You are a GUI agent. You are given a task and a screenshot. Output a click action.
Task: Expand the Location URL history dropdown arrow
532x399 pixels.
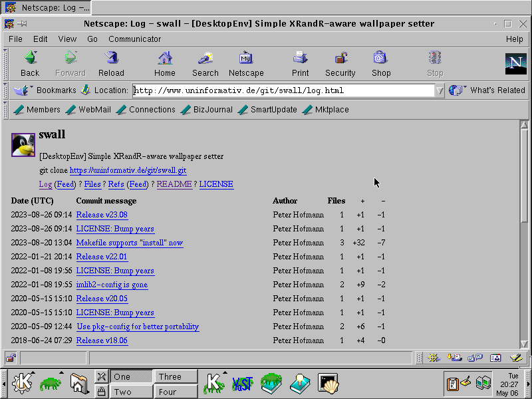coord(440,90)
